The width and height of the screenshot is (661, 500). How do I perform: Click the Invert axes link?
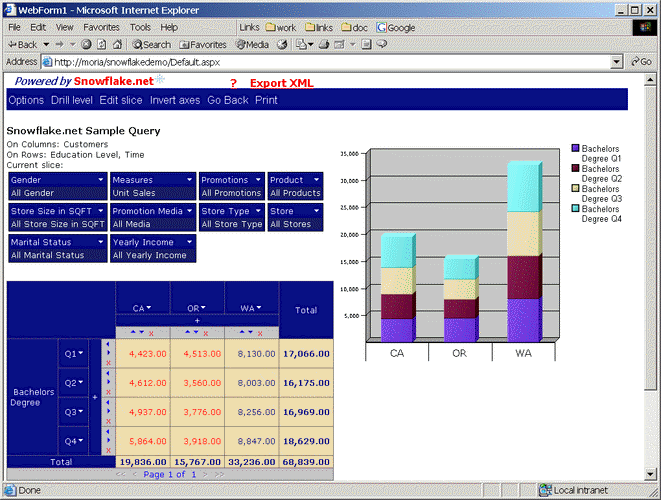coord(175,100)
